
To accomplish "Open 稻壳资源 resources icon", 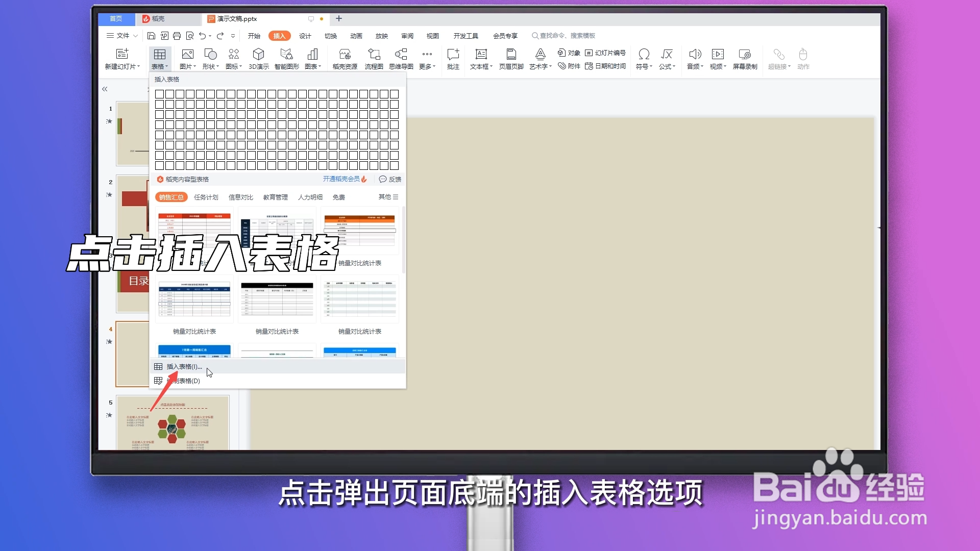I will coord(345,55).
